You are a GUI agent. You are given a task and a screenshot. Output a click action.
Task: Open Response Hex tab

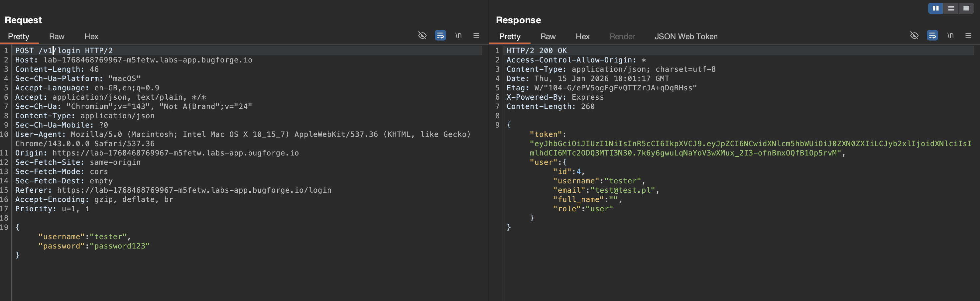pyautogui.click(x=582, y=37)
